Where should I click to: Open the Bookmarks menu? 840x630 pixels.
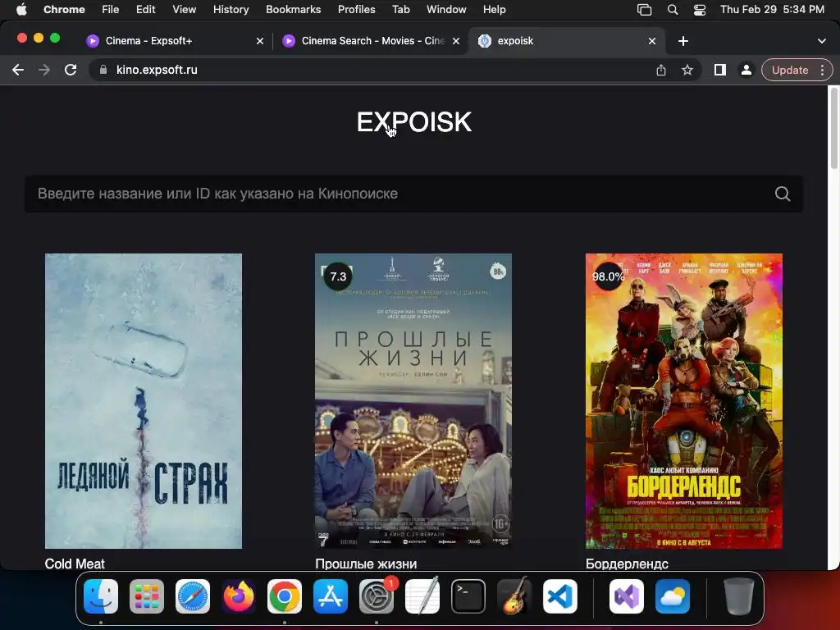293,9
